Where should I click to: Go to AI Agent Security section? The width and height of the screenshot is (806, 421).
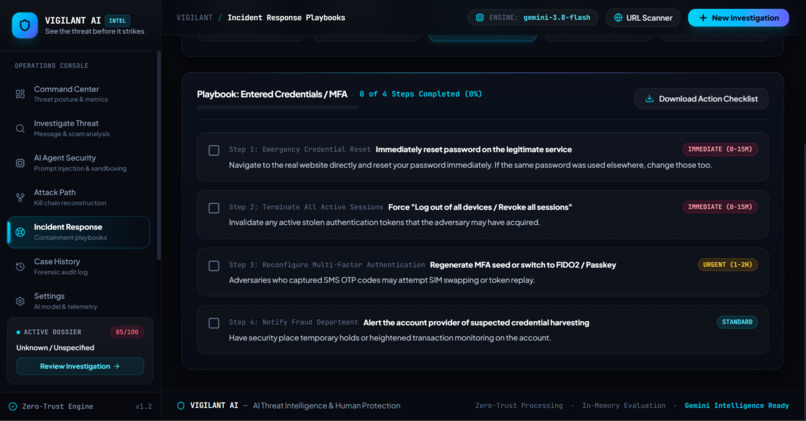[79, 163]
